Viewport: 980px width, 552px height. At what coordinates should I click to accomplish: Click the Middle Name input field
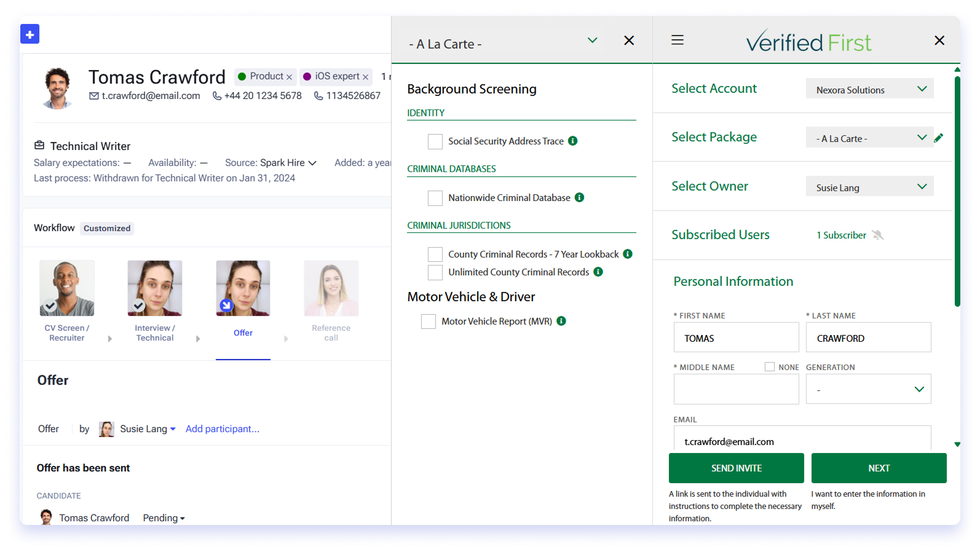(737, 389)
